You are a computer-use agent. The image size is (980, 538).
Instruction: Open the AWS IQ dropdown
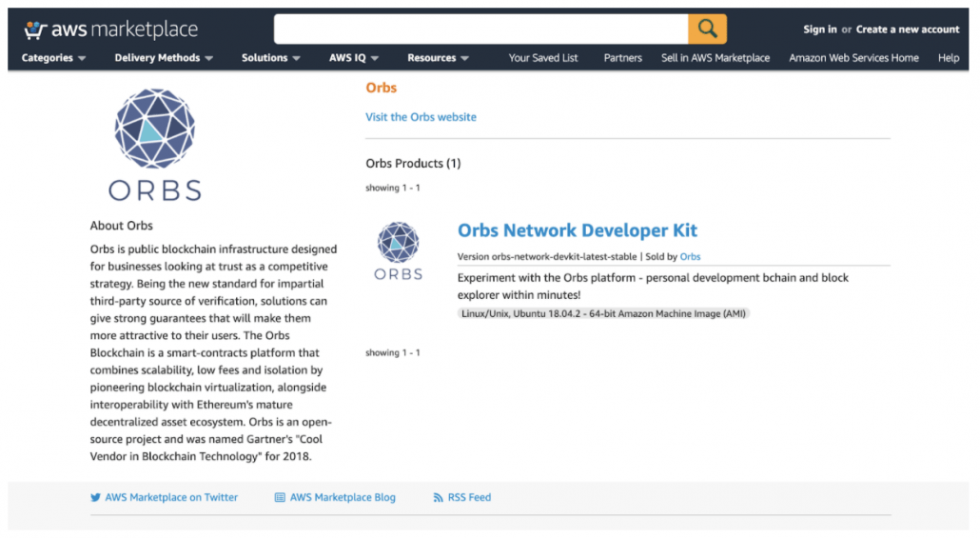pyautogui.click(x=354, y=57)
